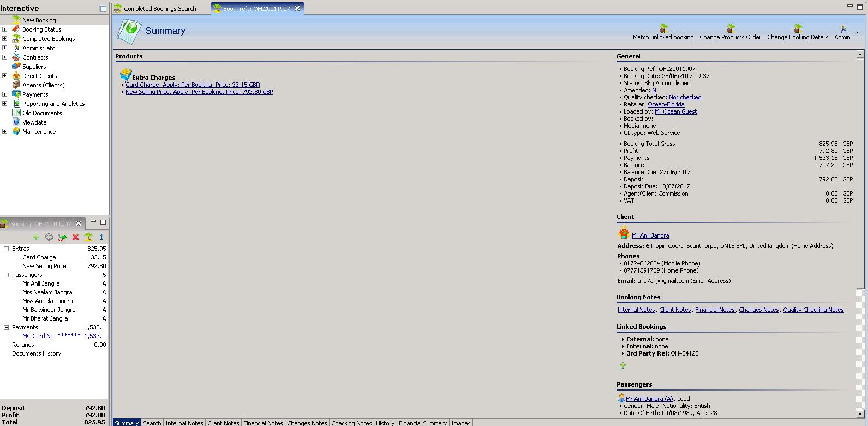
Task: Expand the Contracts tree node
Action: click(x=4, y=57)
